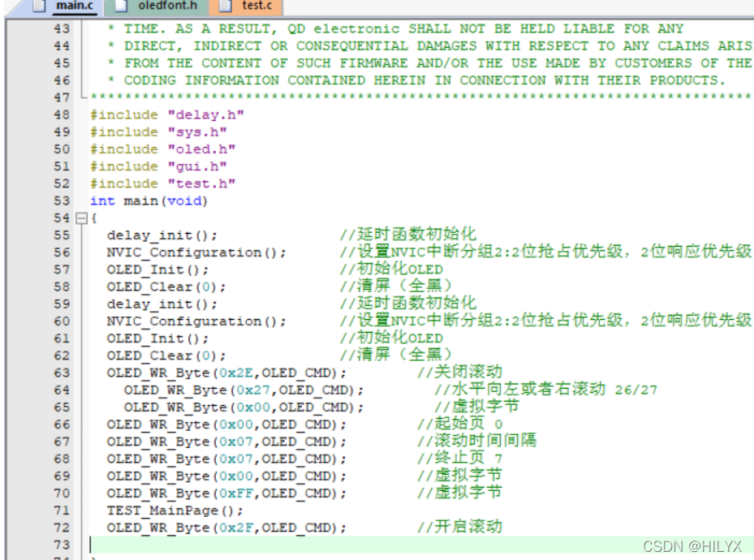The image size is (754, 560).
Task: Click OLED_WR_Byte(0x27,OLED_CMD) on line 64
Action: 243,390
